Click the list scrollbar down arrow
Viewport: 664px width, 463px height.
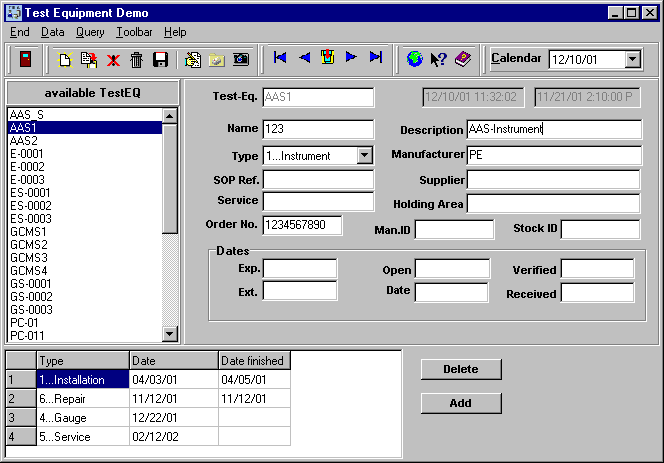[170, 334]
